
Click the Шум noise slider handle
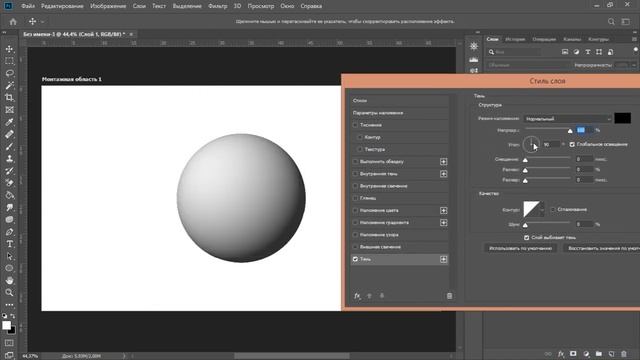525,225
